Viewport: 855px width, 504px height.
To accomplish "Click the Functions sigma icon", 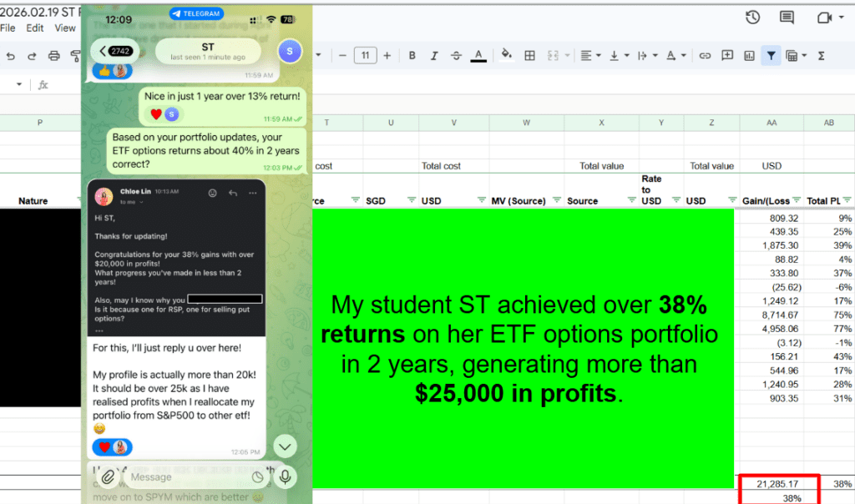I will tap(821, 56).
